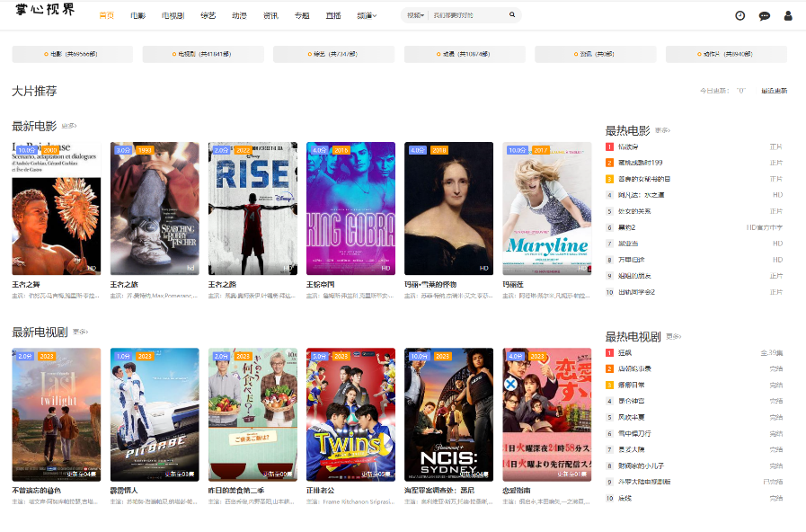Open hot series 财阀家的小儿子
The image size is (806, 532).
click(641, 466)
